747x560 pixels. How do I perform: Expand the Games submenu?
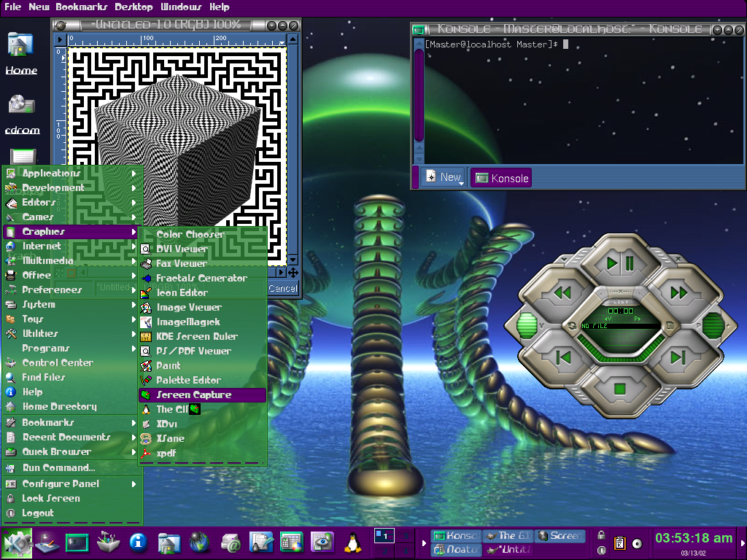(x=71, y=217)
